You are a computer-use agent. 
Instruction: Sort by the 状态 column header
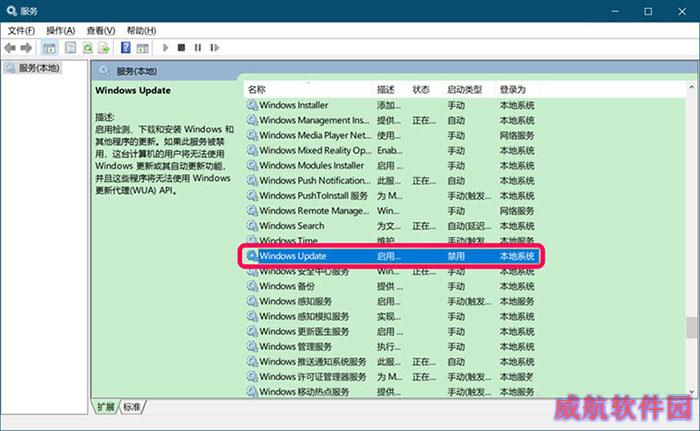click(426, 89)
